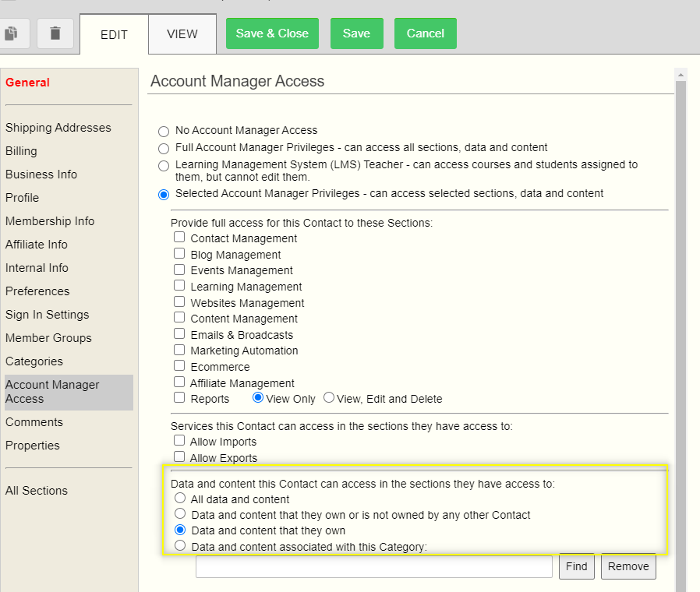
Task: Open the Member Groups section
Action: click(x=48, y=338)
